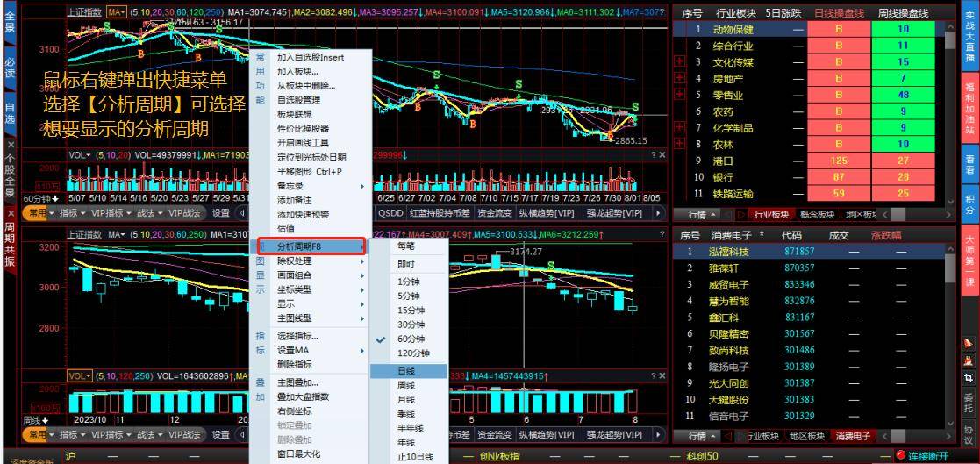Select the QSDD indicator tab
This screenshot has width=980, height=464.
coord(390,213)
